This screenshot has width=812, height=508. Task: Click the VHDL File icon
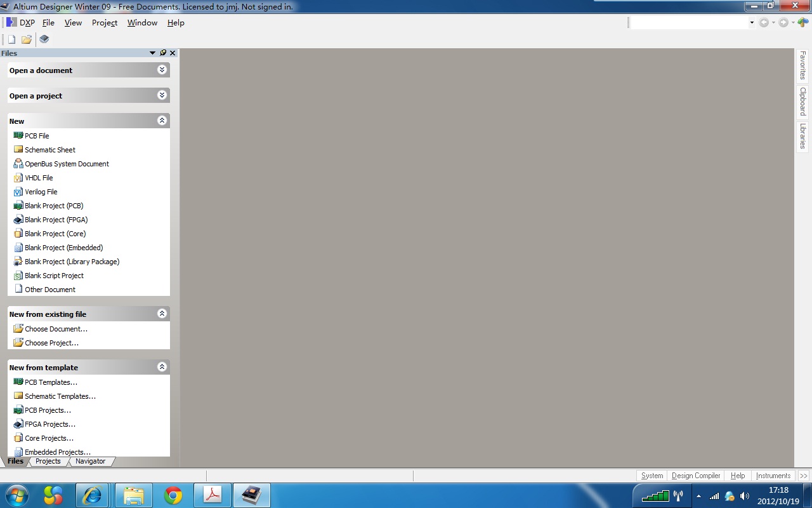pos(18,177)
